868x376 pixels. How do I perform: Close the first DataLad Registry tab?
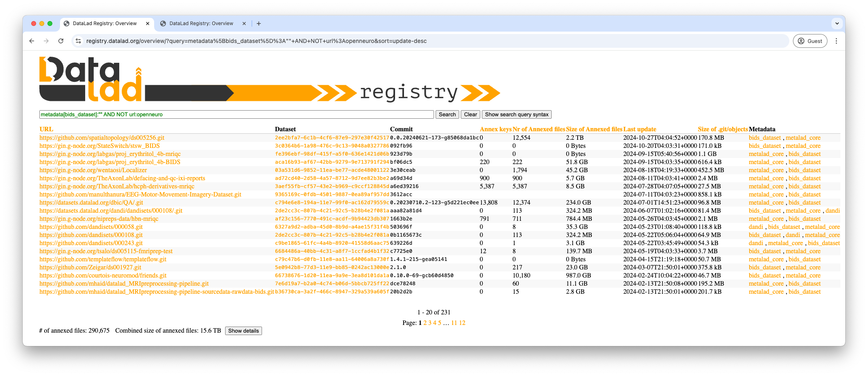click(x=147, y=23)
